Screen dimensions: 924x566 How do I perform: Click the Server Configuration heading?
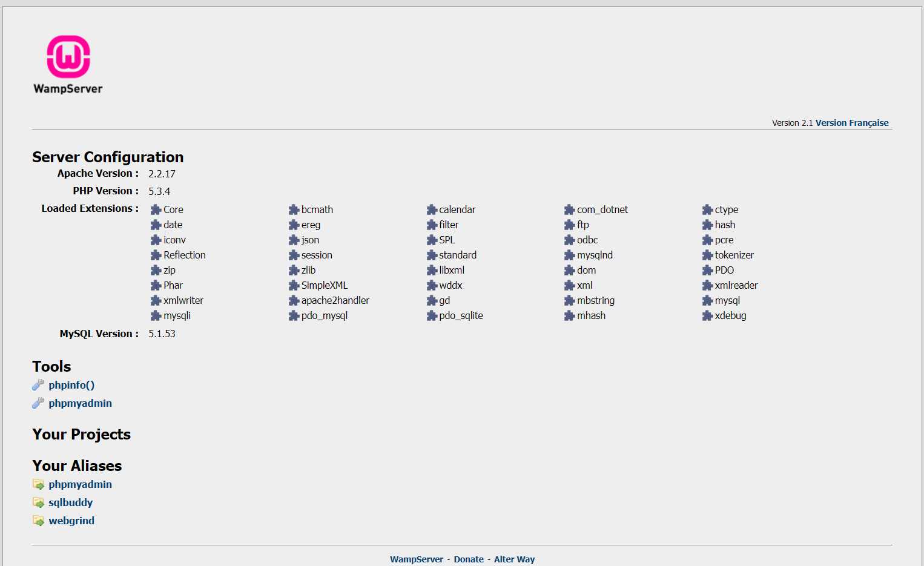tap(108, 157)
